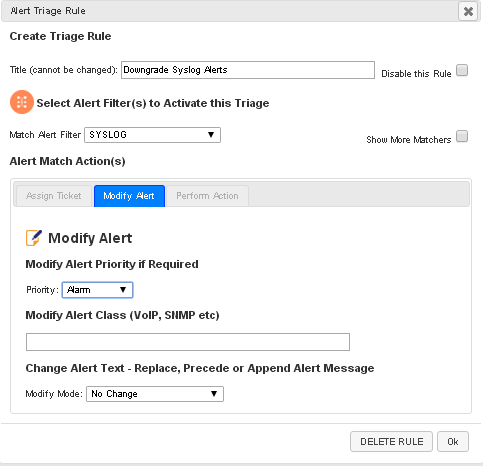The width and height of the screenshot is (483, 466).
Task: Confirm with the Ok button
Action: (x=453, y=442)
